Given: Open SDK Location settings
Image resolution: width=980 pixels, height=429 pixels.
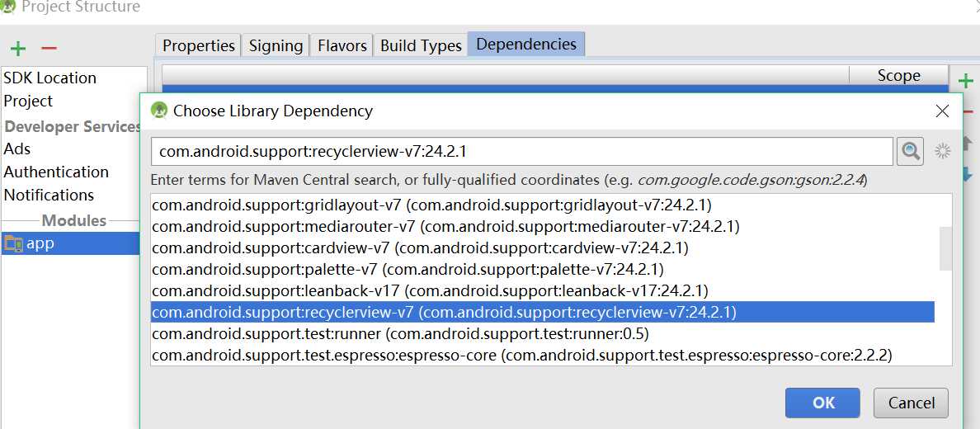Looking at the screenshot, I should coord(50,78).
